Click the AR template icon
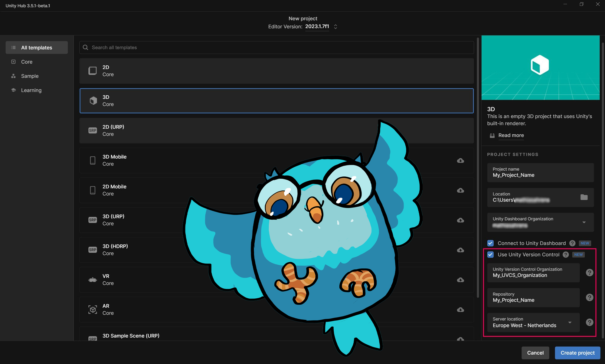 point(93,309)
